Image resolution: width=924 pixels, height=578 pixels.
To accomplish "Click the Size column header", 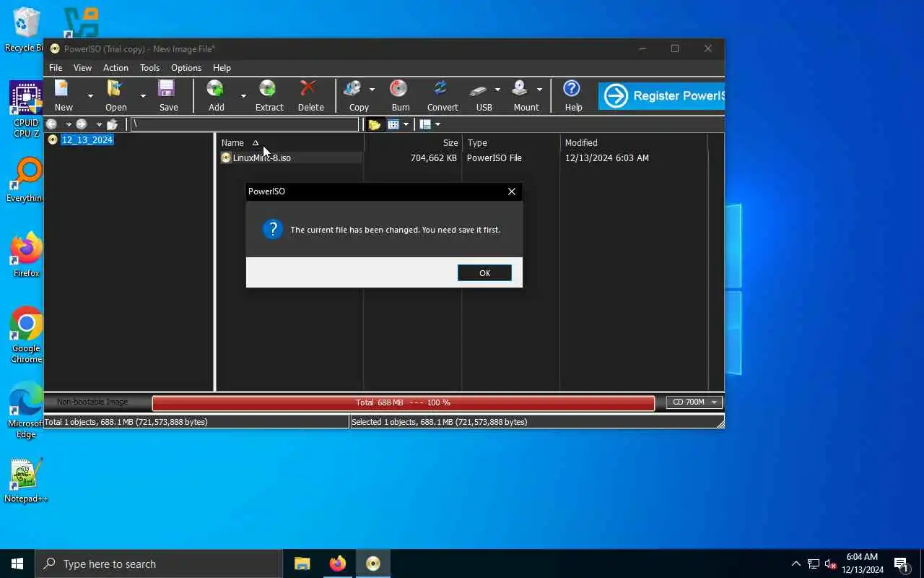I will pyautogui.click(x=413, y=143).
